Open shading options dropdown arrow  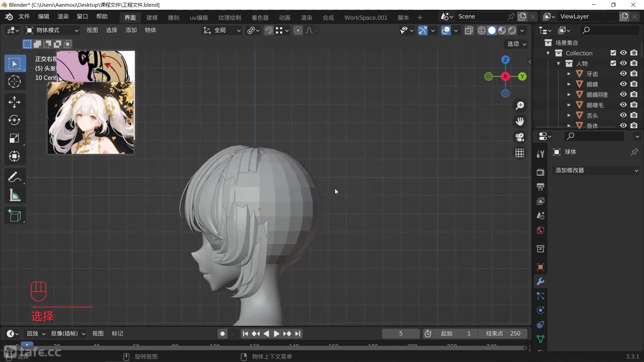coord(522,31)
